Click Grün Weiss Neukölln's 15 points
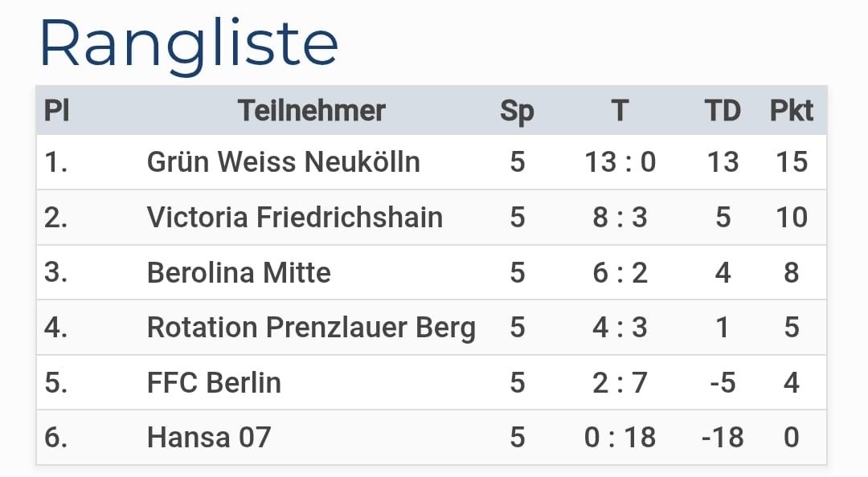The width and height of the screenshot is (868, 477). coord(792,162)
